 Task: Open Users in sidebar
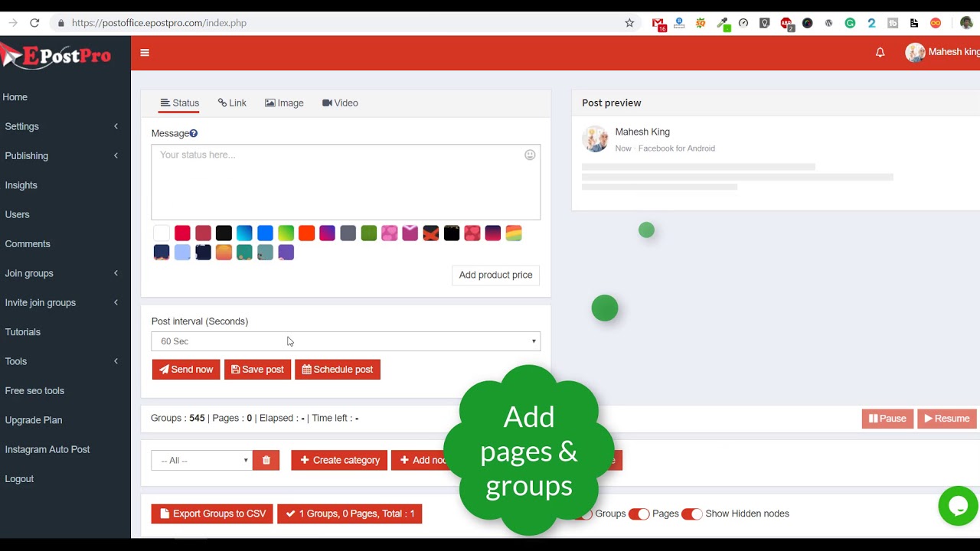(x=18, y=214)
